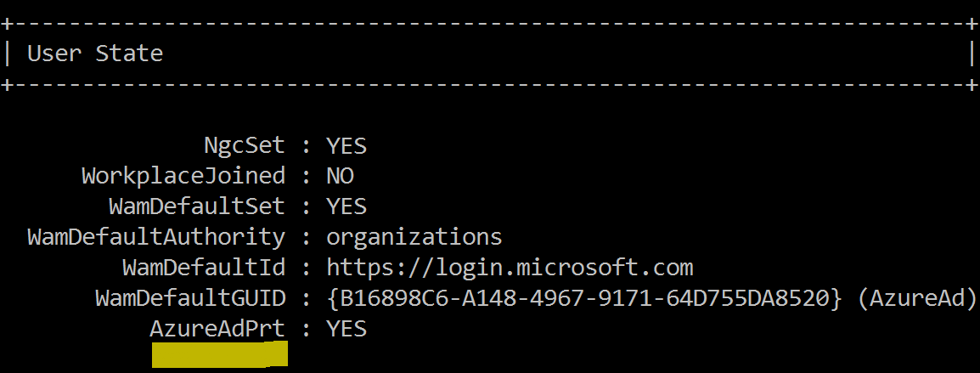Click the WamDefaultSet label
The image size is (980, 373).
197,206
